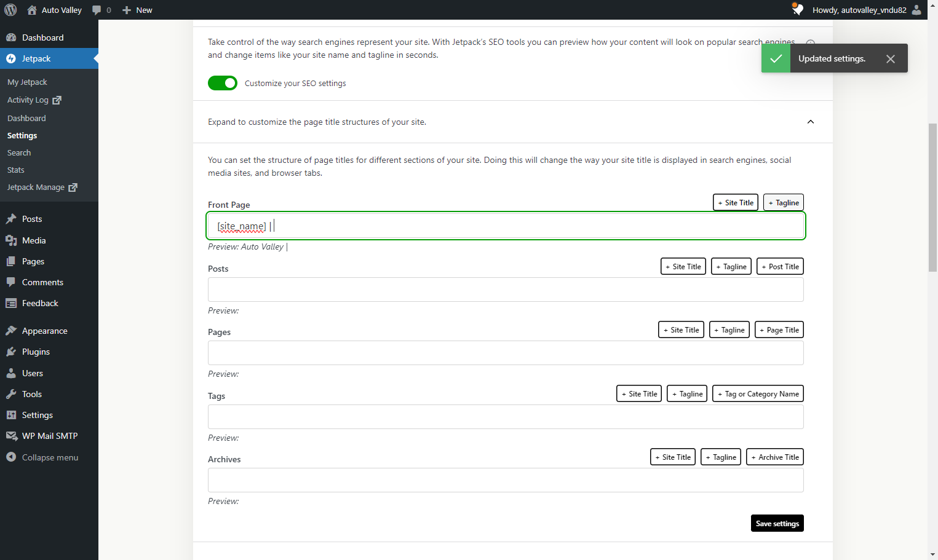938x560 pixels.
Task: Click the Posts title structure input
Action: coord(506,290)
